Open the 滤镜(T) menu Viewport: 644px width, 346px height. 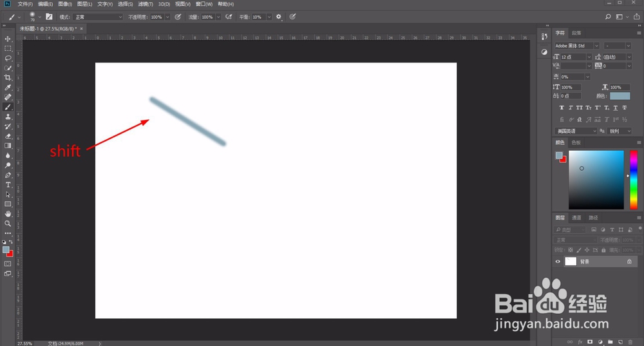point(146,4)
